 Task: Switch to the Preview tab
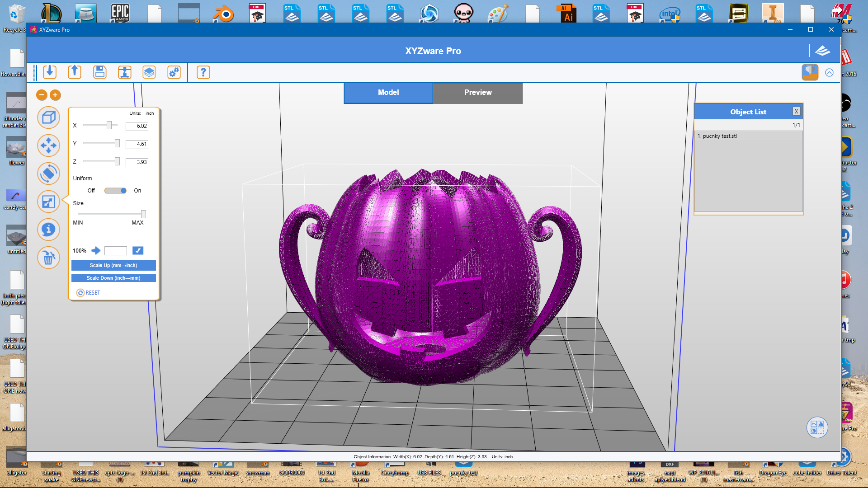click(477, 93)
